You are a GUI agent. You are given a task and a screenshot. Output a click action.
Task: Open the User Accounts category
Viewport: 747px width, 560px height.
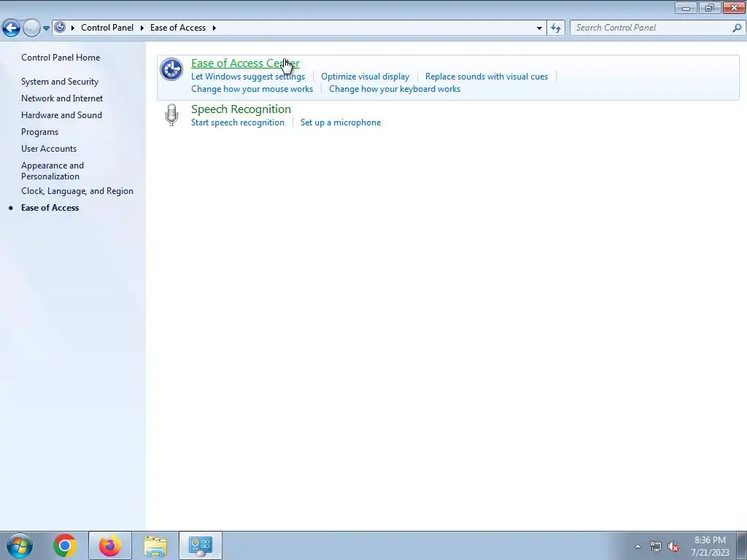49,149
